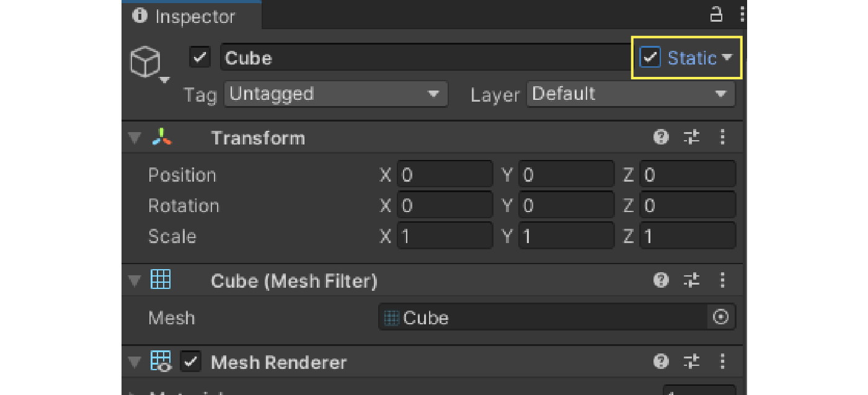Uncheck the Static checkbox
This screenshot has height=395, width=868.
point(650,58)
